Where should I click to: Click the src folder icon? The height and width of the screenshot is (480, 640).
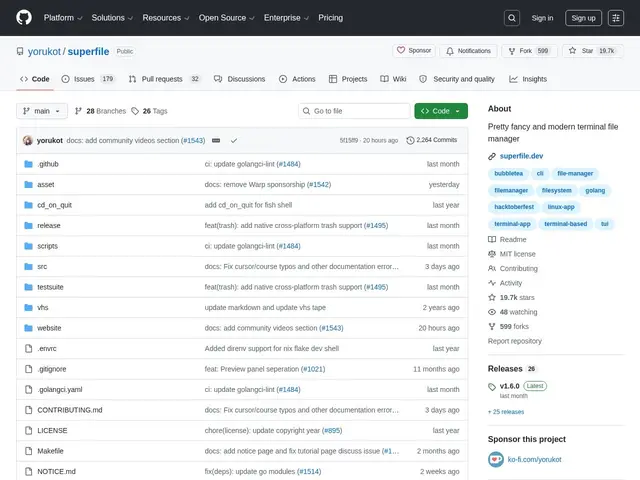pos(28,267)
